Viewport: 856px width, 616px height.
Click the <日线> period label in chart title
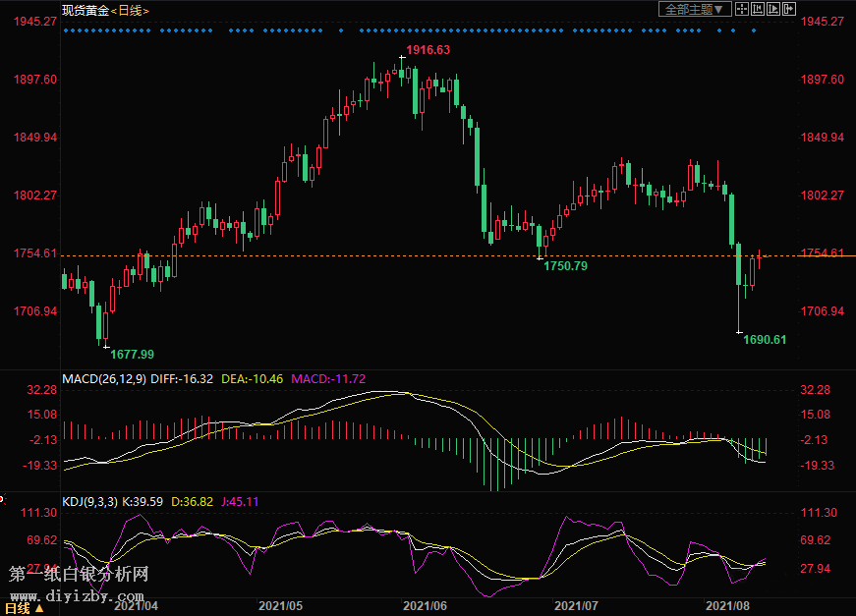(130, 10)
